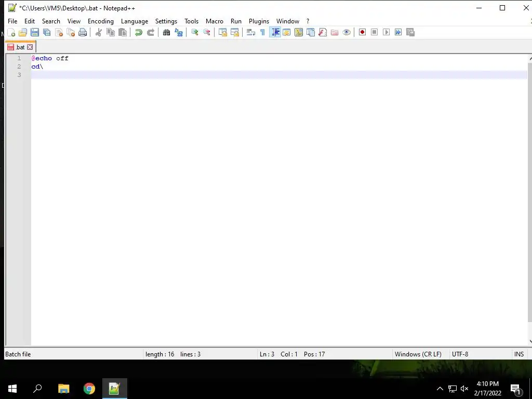Image resolution: width=532 pixels, height=399 pixels.
Task: Toggle show all characters pilcrow icon
Action: click(x=262, y=32)
